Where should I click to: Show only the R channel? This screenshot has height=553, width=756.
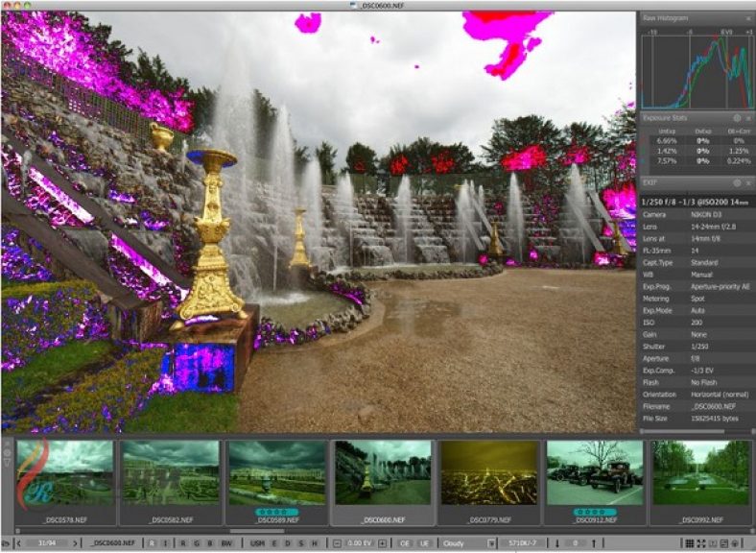(182, 543)
